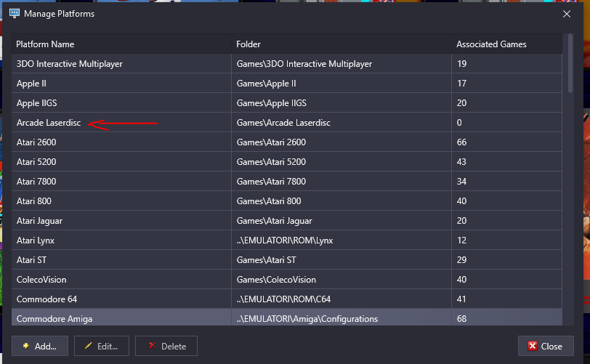This screenshot has width=590, height=364.
Task: Click games count 66 for Atari 2600
Action: point(461,142)
